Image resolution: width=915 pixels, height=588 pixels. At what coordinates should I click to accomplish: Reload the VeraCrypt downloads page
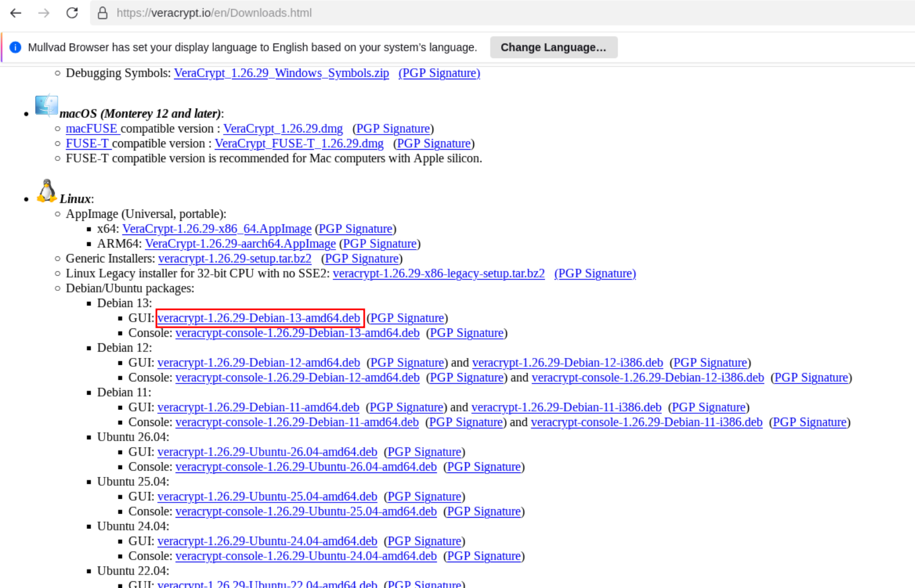(72, 13)
